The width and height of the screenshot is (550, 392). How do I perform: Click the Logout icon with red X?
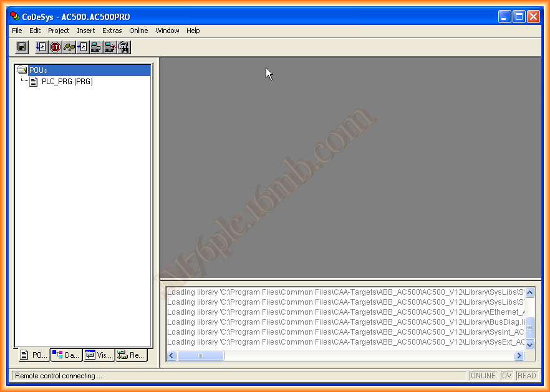110,47
